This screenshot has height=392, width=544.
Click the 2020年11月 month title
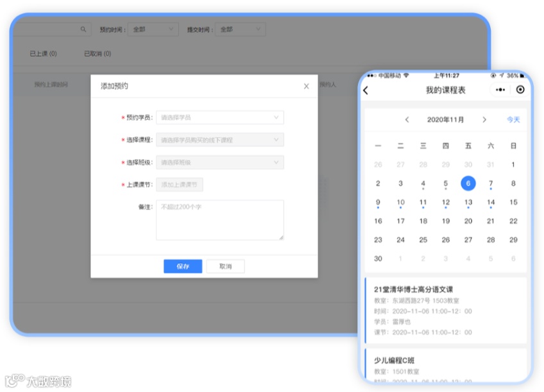click(x=445, y=120)
